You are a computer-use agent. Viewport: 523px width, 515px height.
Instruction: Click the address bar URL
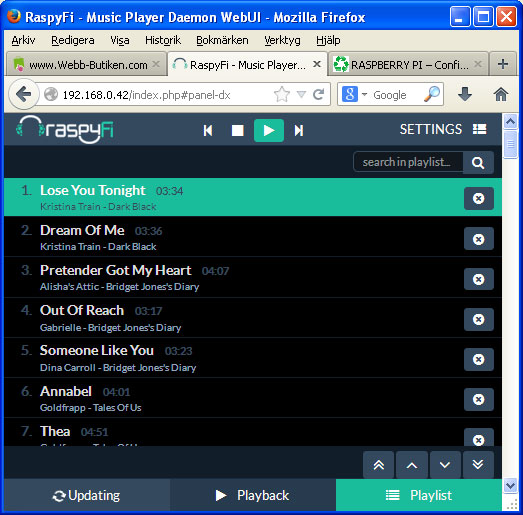pos(147,95)
